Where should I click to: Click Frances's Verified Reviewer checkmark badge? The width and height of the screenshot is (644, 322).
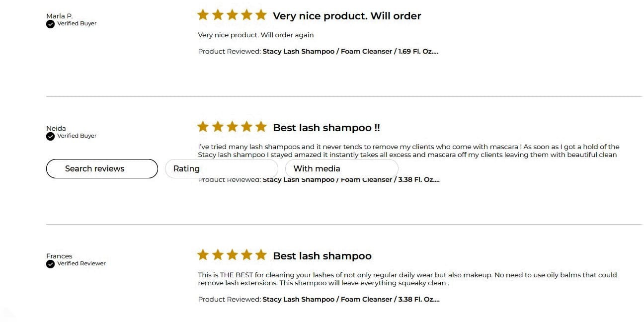pos(50,264)
